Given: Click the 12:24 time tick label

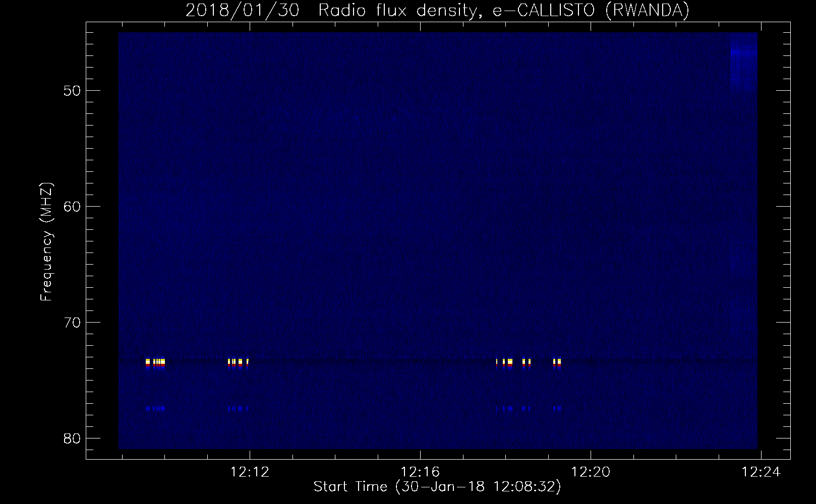Looking at the screenshot, I should (x=761, y=472).
